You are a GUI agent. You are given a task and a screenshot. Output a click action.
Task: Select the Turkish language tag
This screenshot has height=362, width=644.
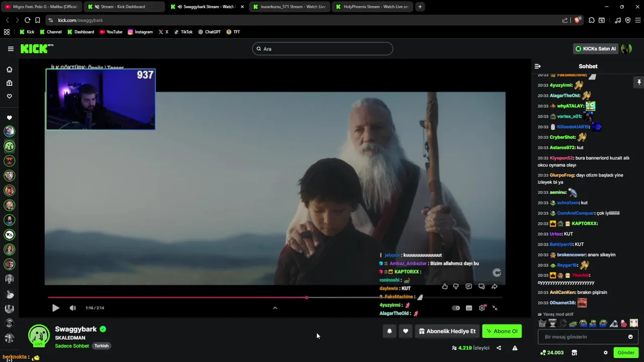(x=102, y=346)
